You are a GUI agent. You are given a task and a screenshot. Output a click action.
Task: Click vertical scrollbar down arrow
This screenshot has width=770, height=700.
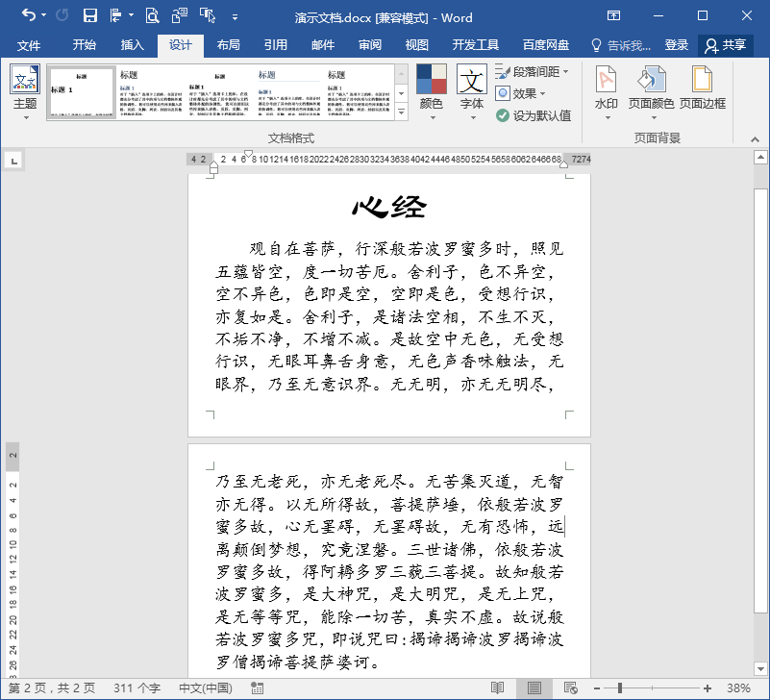coord(760,668)
